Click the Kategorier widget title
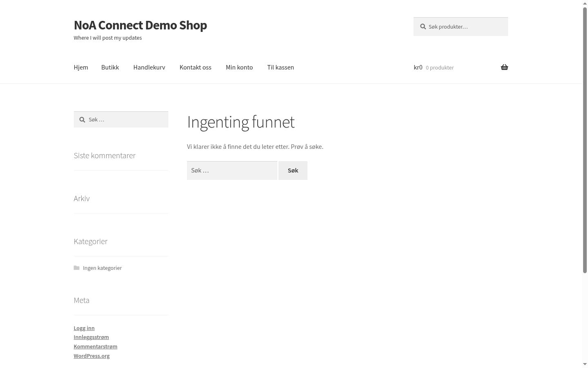Screen dimensions: 588x368 pos(91,241)
